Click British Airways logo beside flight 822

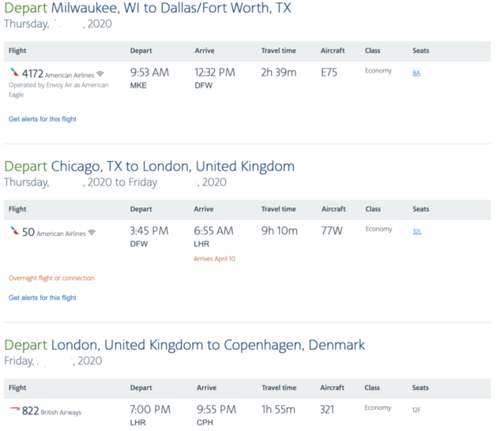[x=14, y=409]
